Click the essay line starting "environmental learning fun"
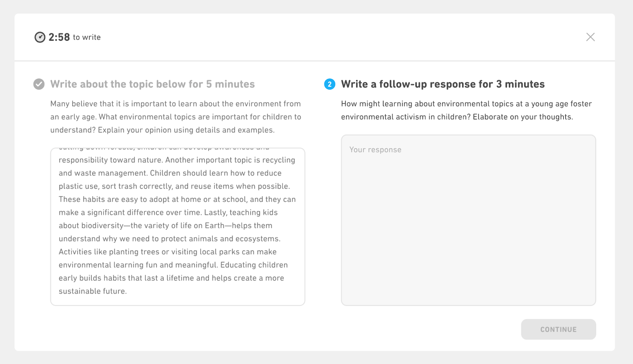 tap(173, 265)
